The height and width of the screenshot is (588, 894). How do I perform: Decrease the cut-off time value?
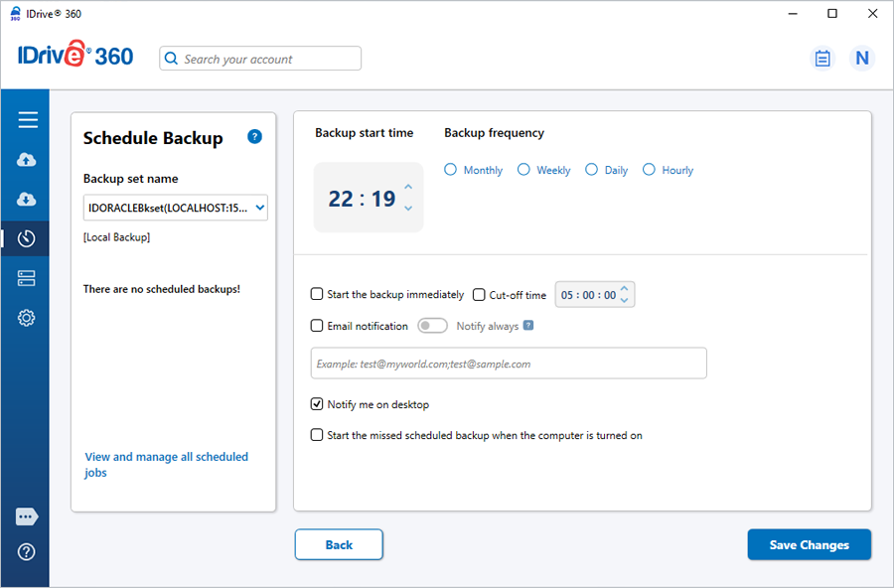[624, 300]
